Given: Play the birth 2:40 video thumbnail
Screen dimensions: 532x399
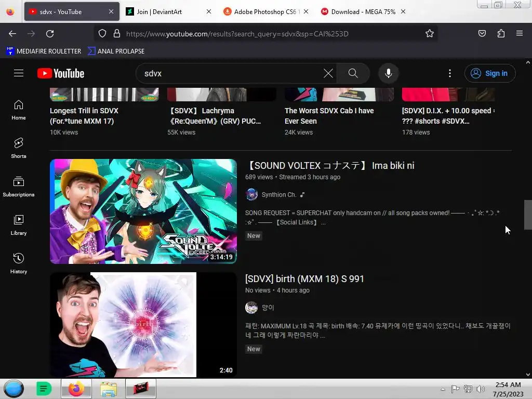Looking at the screenshot, I should [143, 324].
